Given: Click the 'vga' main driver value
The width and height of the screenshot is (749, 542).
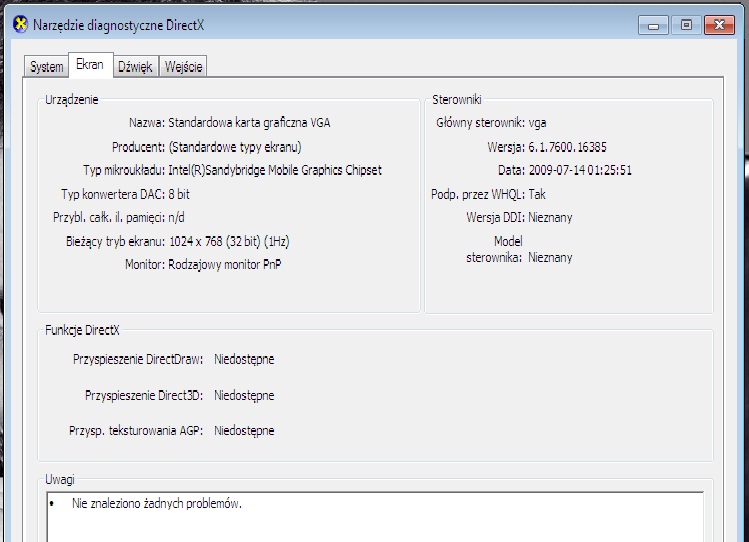Looking at the screenshot, I should pos(537,123).
